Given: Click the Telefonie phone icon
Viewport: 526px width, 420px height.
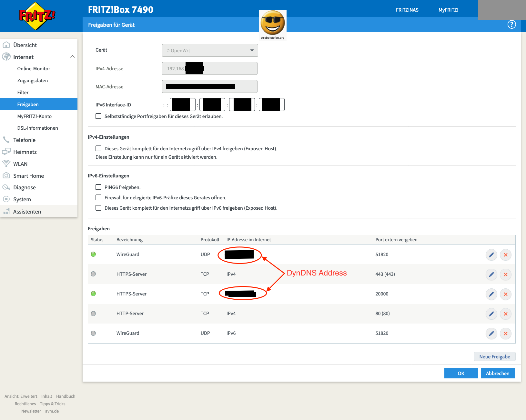Looking at the screenshot, I should (x=6, y=140).
